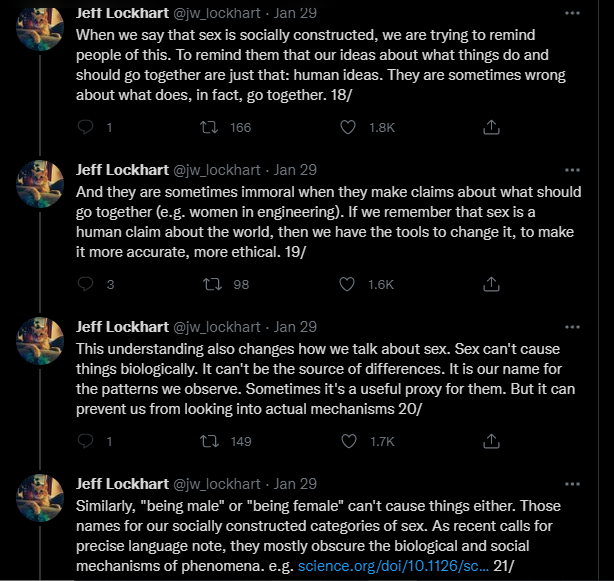This screenshot has height=581, width=614.
Task: Share the women in engineering tweet
Action: tap(491, 284)
